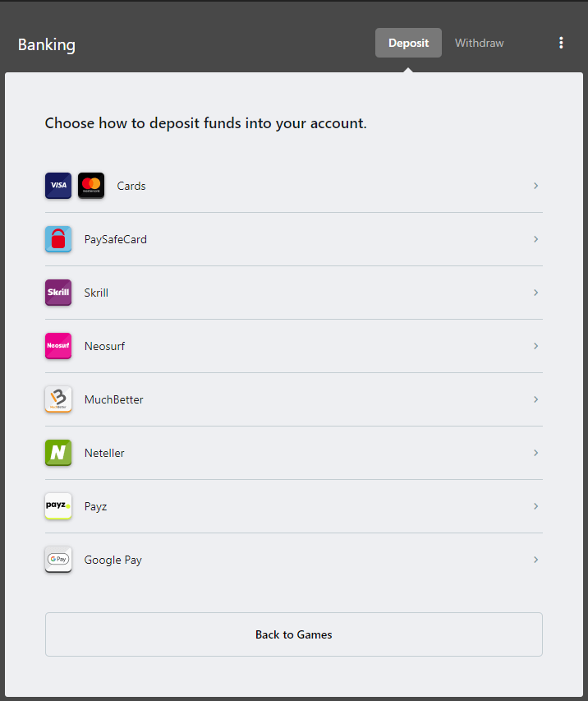Choose the MuchBetter payment label
Image resolution: width=588 pixels, height=701 pixels.
click(114, 399)
